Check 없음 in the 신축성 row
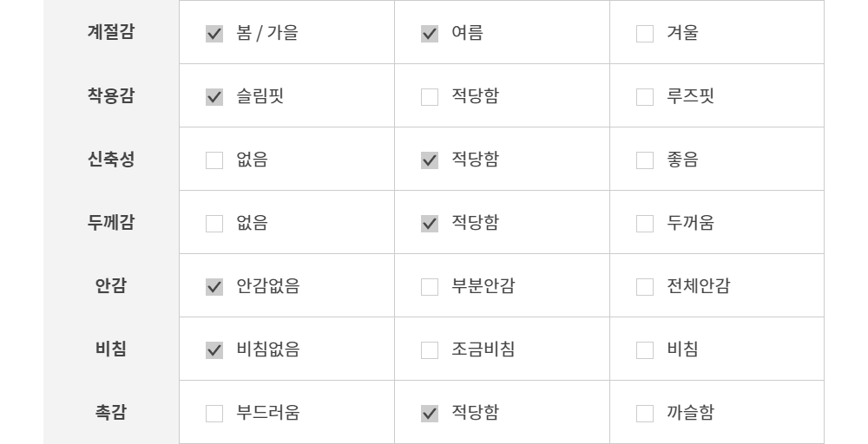 pyautogui.click(x=214, y=160)
